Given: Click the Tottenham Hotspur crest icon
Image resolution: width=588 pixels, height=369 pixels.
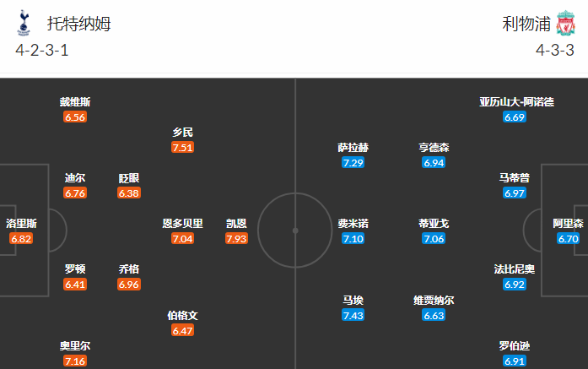Looking at the screenshot, I should click(x=23, y=23).
